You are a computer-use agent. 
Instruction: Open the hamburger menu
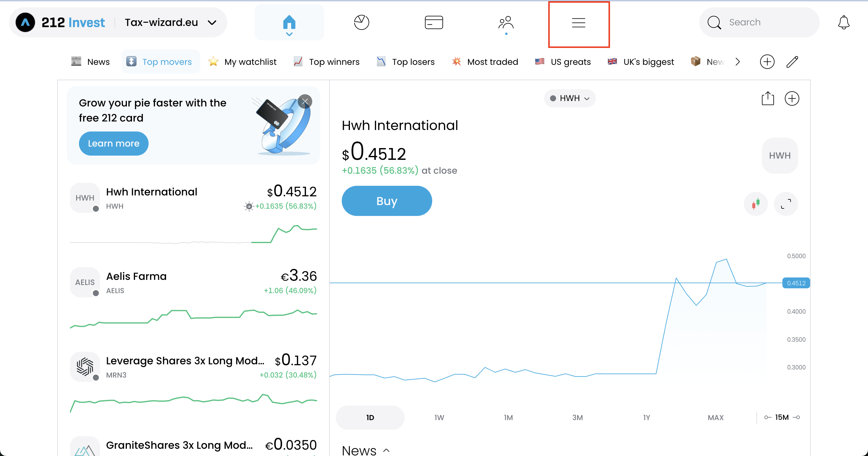pyautogui.click(x=579, y=23)
